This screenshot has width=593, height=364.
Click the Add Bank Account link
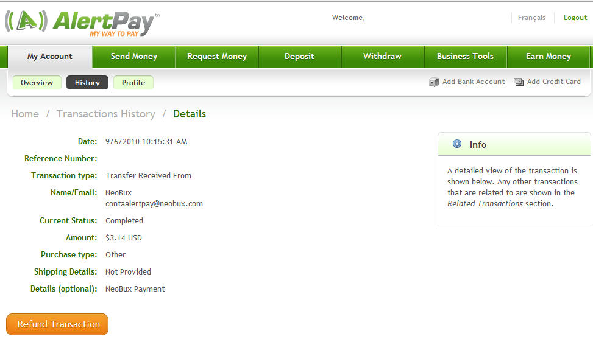tap(474, 82)
